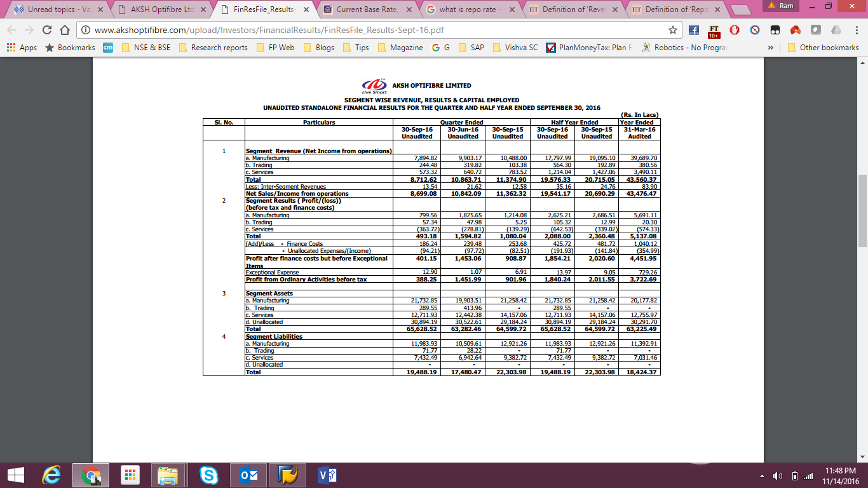The width and height of the screenshot is (868, 488).
Task: Bookmark this page with the star icon
Action: pos(673,30)
